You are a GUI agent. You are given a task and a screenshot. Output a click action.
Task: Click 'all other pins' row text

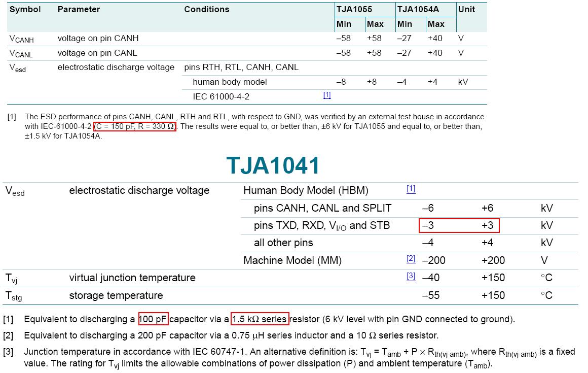pyautogui.click(x=283, y=243)
